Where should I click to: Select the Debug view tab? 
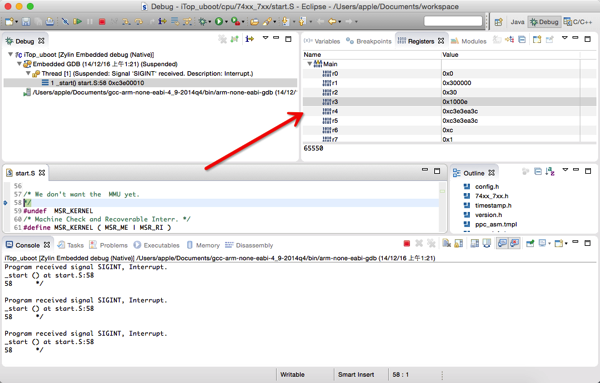pyautogui.click(x=24, y=41)
